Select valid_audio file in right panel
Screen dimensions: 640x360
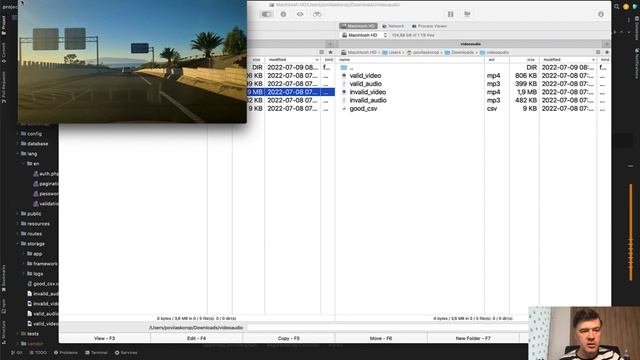473,84
